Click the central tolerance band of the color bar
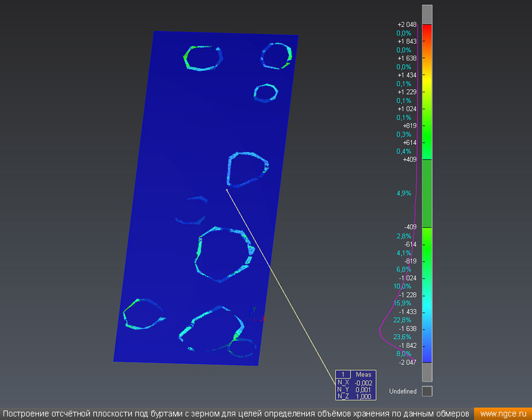 [427, 193]
